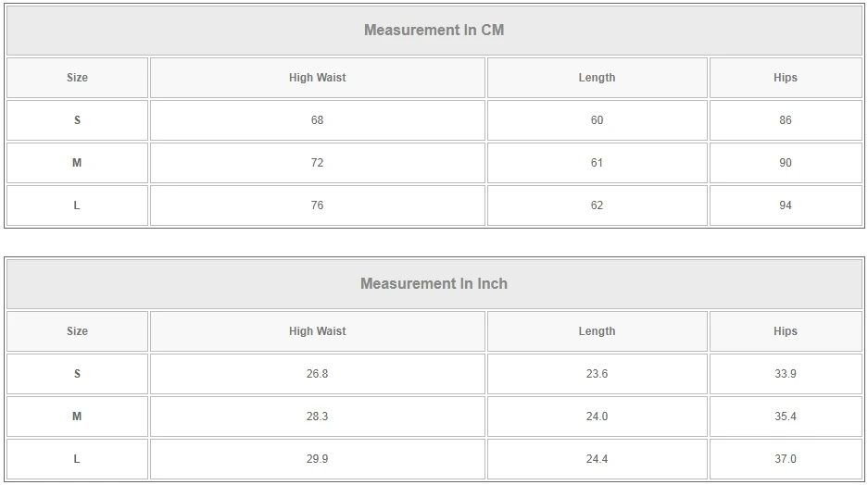Click the hips cell showing 37.0
This screenshot has height=485, width=868.
(785, 459)
